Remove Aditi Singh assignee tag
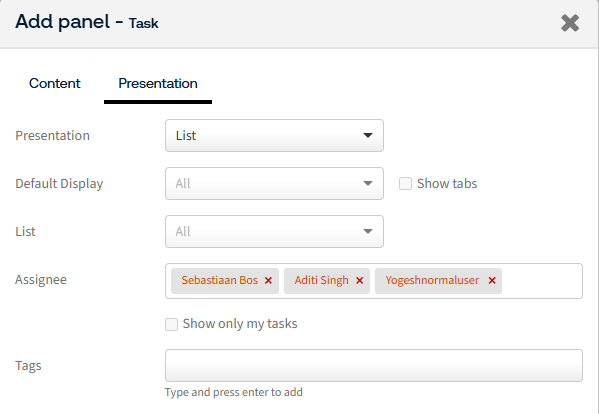The width and height of the screenshot is (599, 414). click(x=359, y=281)
